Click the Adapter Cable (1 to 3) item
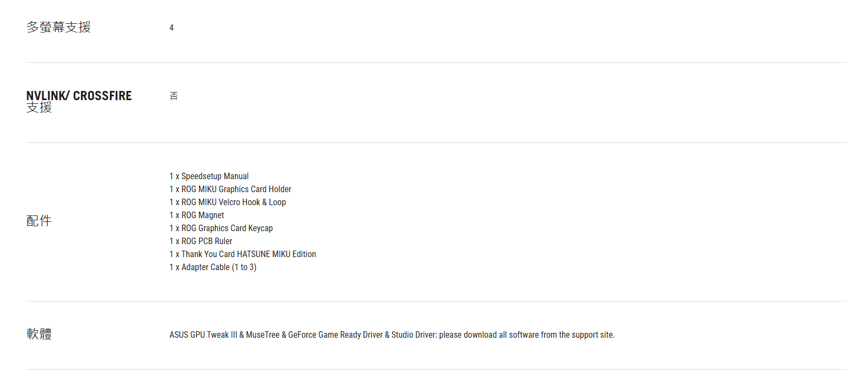868x374 pixels. pos(213,267)
